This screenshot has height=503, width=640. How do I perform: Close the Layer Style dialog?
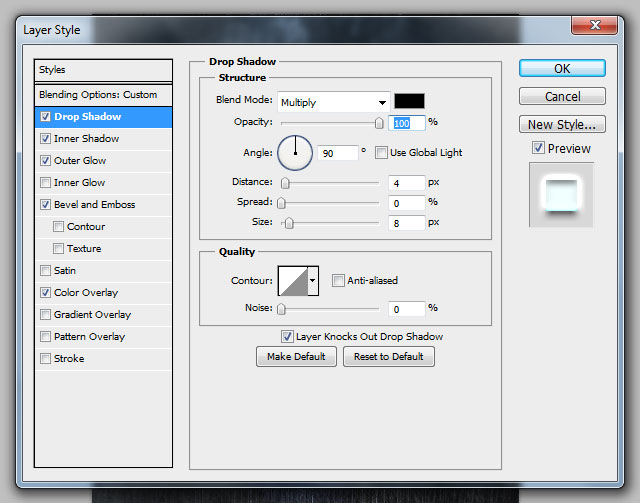(x=594, y=26)
